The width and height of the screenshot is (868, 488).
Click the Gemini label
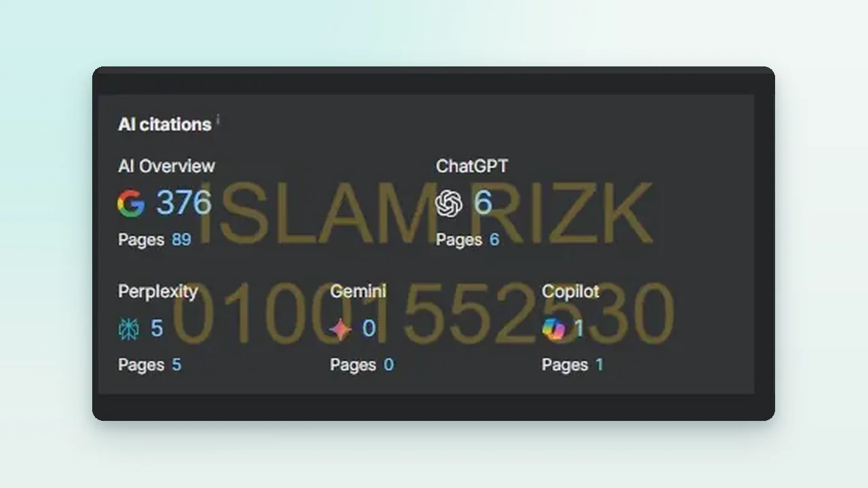358,291
